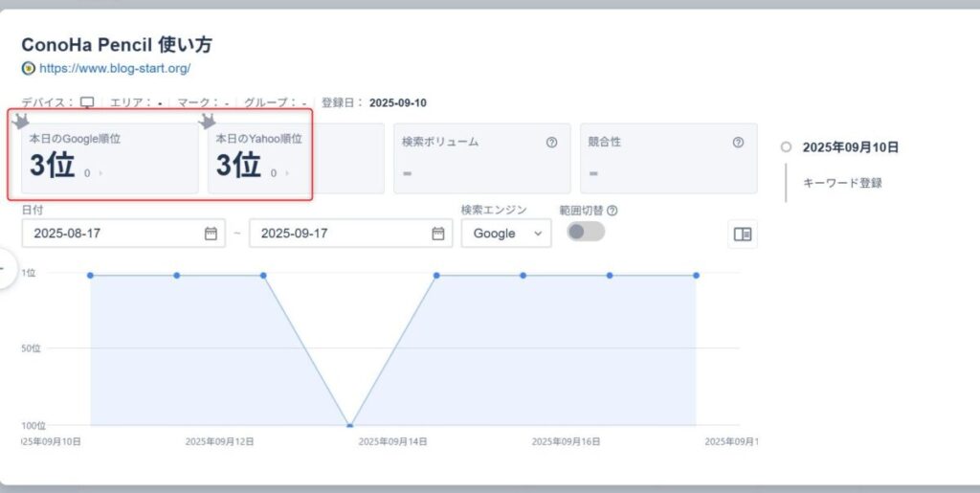980x493 pixels.
Task: Open the https://www.blog-start.org/ link
Action: [x=114, y=68]
